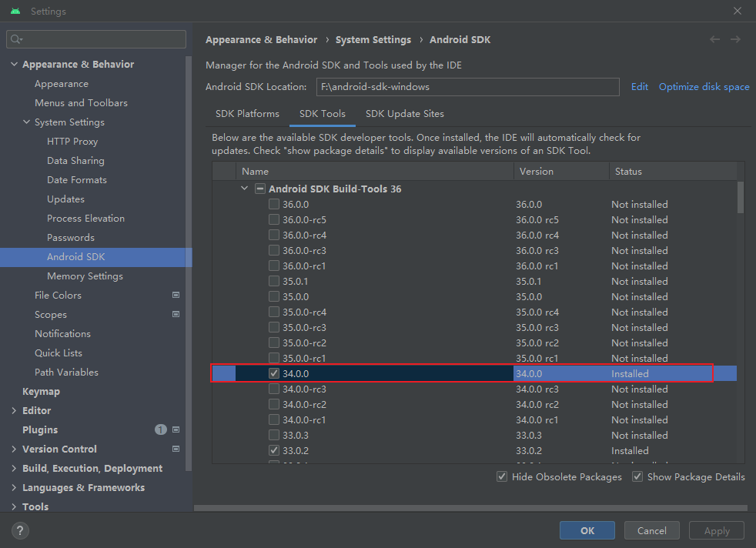Viewport: 756px width, 548px height.
Task: Toggle Hide Obsolete Packages checkbox
Action: [x=502, y=476]
